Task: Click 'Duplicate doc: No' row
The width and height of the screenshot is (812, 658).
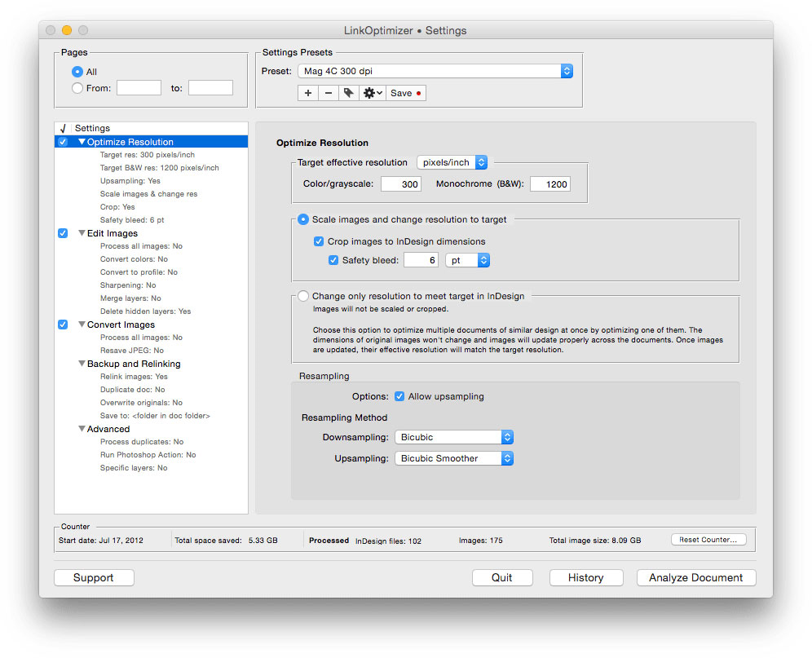Action: (133, 390)
